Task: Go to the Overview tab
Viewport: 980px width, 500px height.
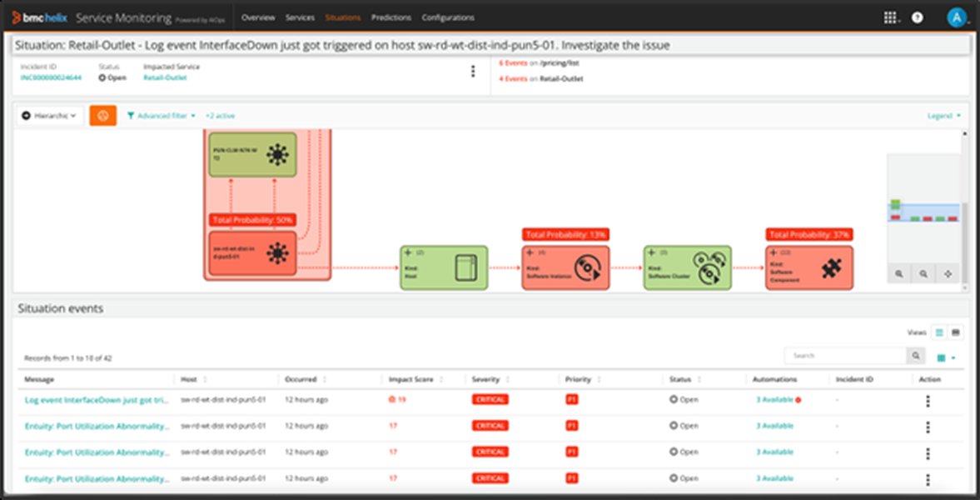Action: tap(258, 17)
